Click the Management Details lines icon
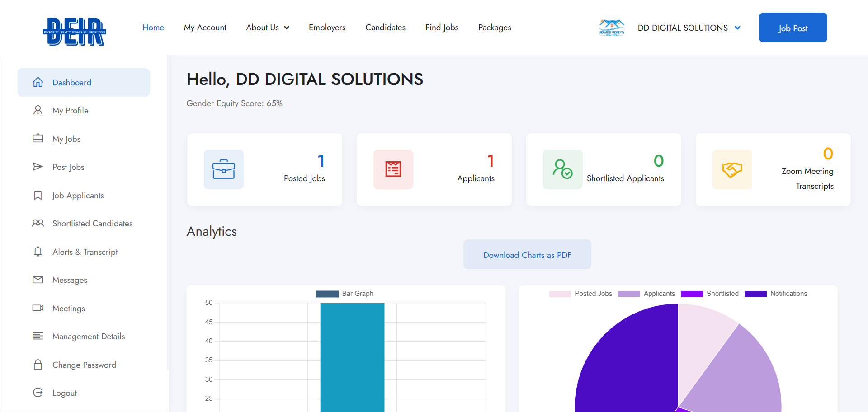Screen dimensions: 868x412 click(38, 336)
